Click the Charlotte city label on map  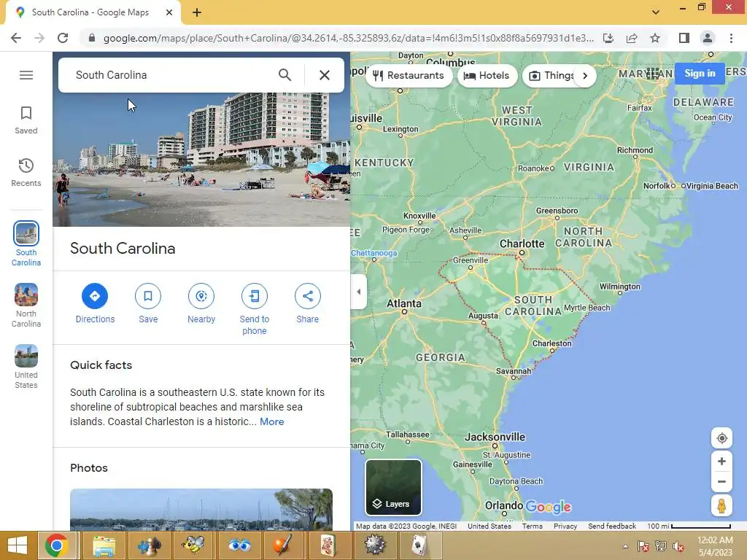tap(522, 244)
